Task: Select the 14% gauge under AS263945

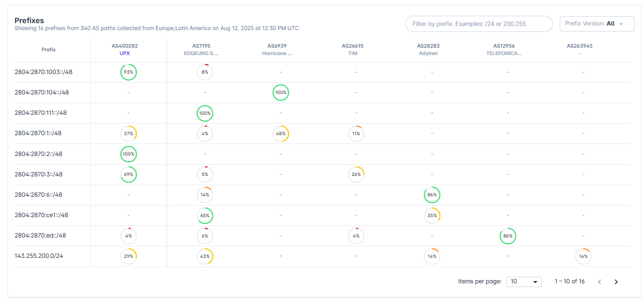Action: coord(583,256)
